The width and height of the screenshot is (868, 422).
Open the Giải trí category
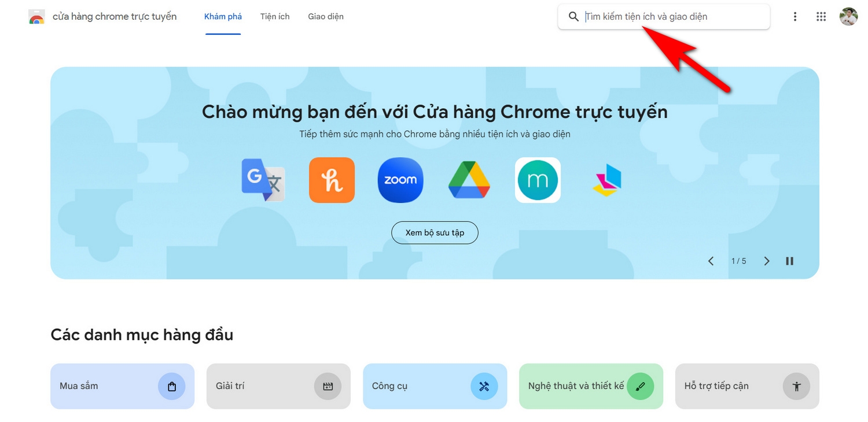(x=278, y=386)
